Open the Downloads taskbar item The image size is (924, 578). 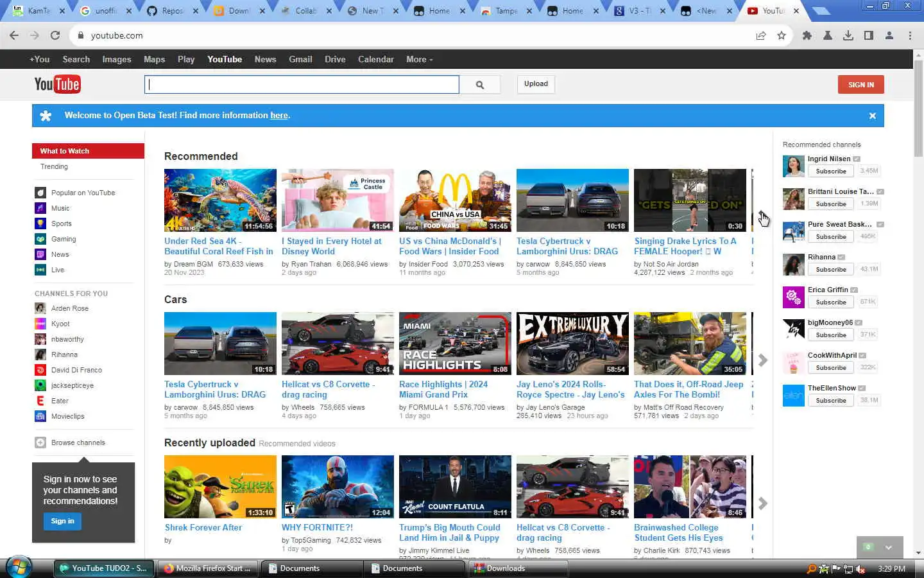[x=517, y=568]
